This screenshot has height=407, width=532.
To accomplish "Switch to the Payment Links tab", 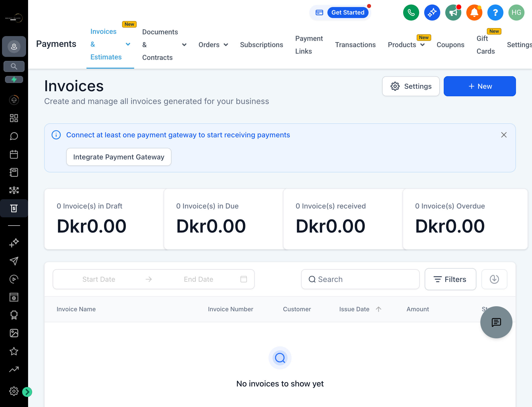I will point(309,45).
